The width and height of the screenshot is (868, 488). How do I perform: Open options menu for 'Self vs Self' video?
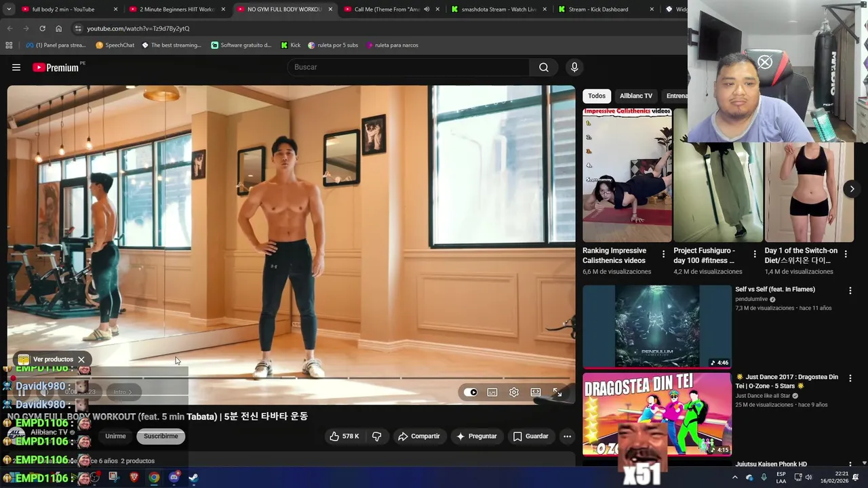point(850,290)
